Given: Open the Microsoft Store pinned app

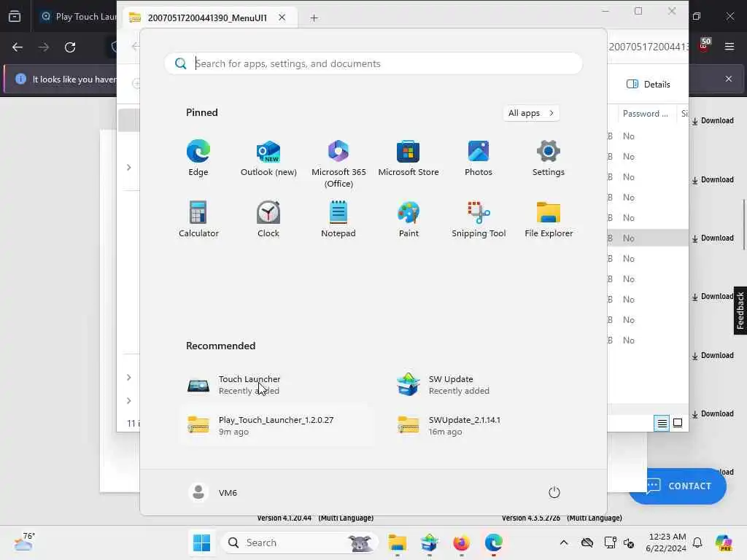Looking at the screenshot, I should [x=409, y=158].
